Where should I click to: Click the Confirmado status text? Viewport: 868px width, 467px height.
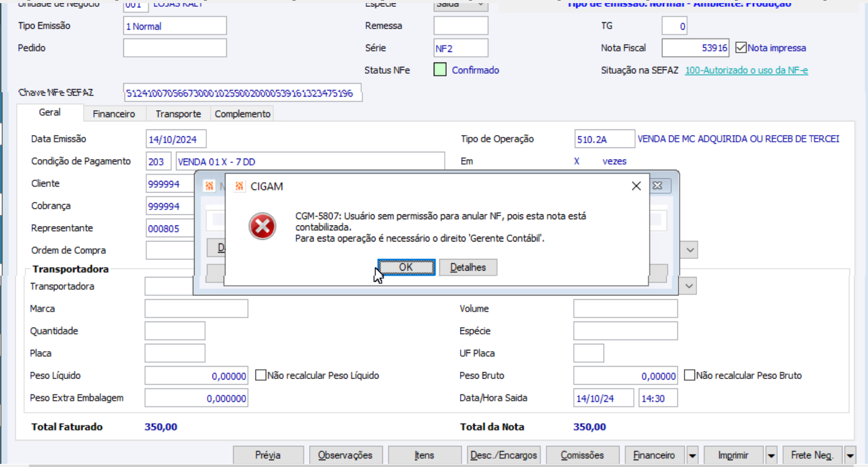coord(475,70)
